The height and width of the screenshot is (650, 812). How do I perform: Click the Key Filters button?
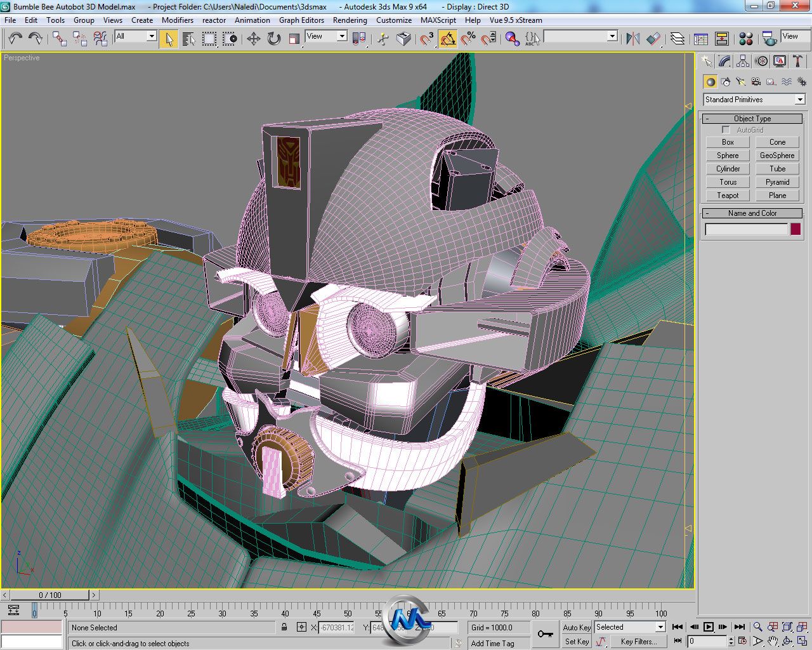[x=639, y=642]
